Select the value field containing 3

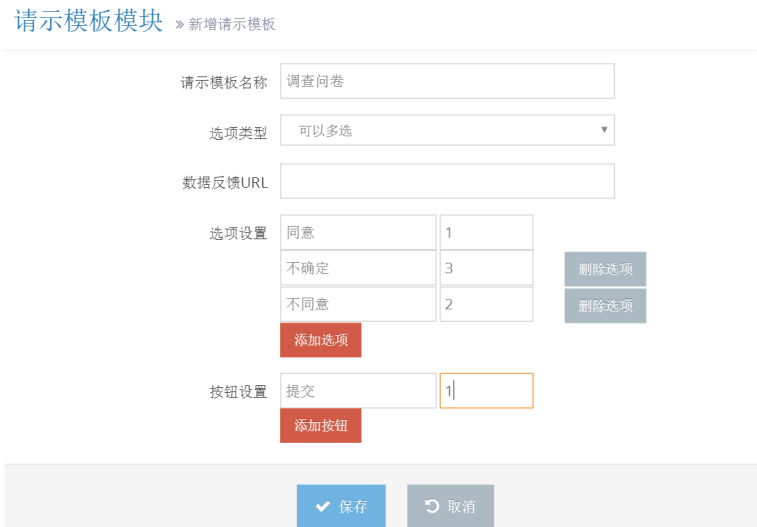486,268
